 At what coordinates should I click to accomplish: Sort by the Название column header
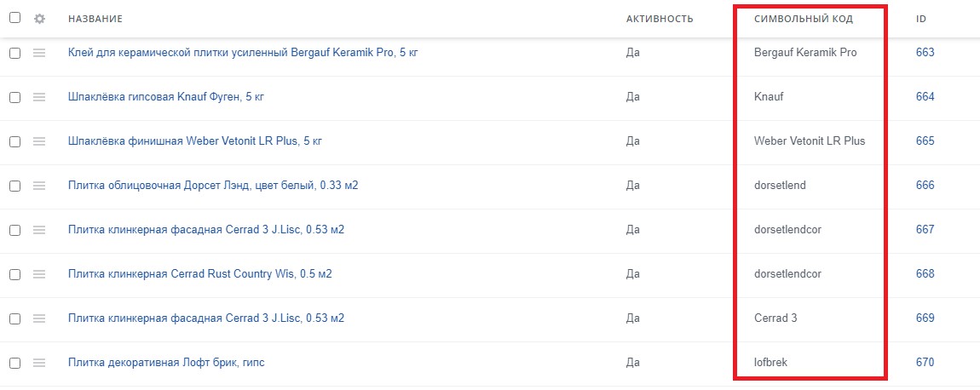95,19
